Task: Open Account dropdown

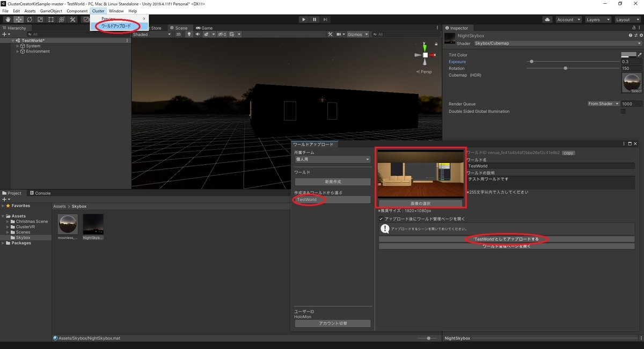Action: coord(568,19)
